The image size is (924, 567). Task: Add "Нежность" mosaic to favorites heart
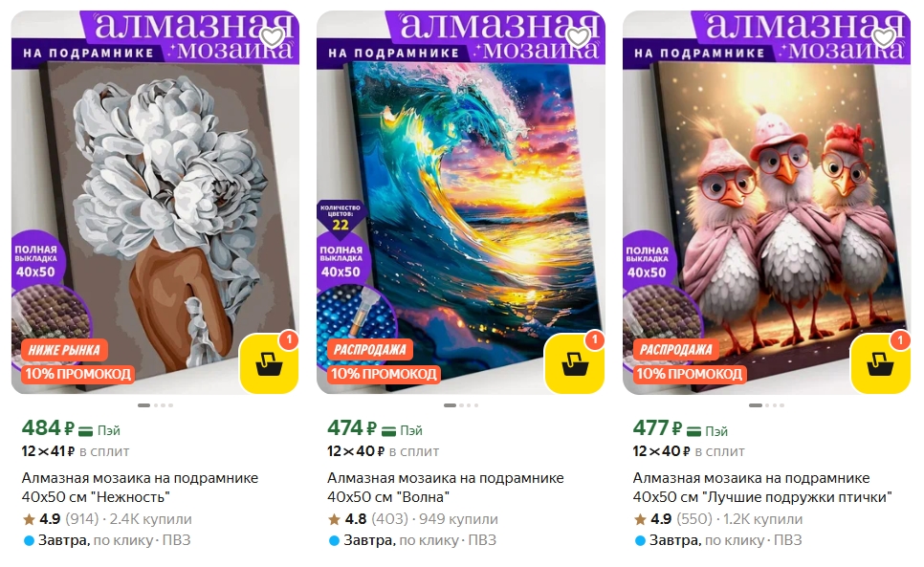[x=273, y=37]
